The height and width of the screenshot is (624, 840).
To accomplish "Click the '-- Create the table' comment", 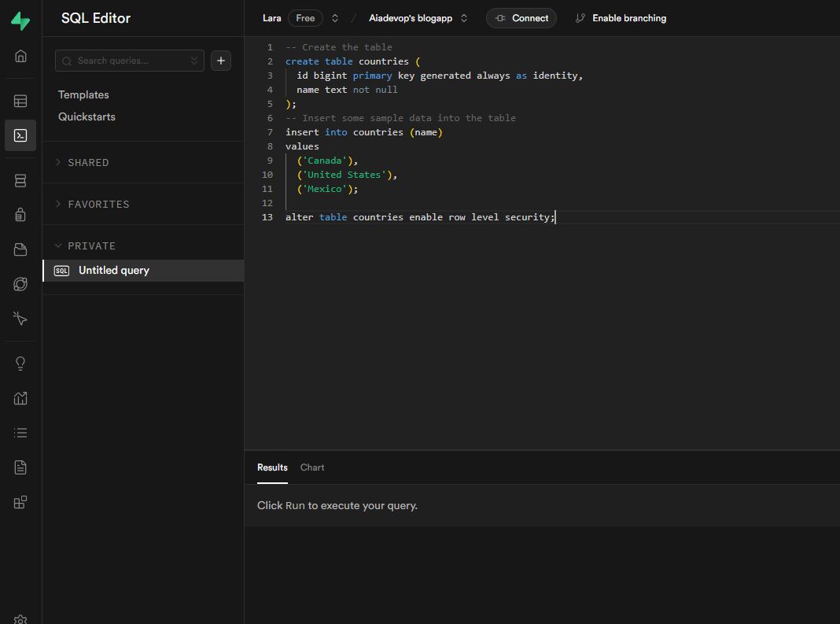I will 338,47.
